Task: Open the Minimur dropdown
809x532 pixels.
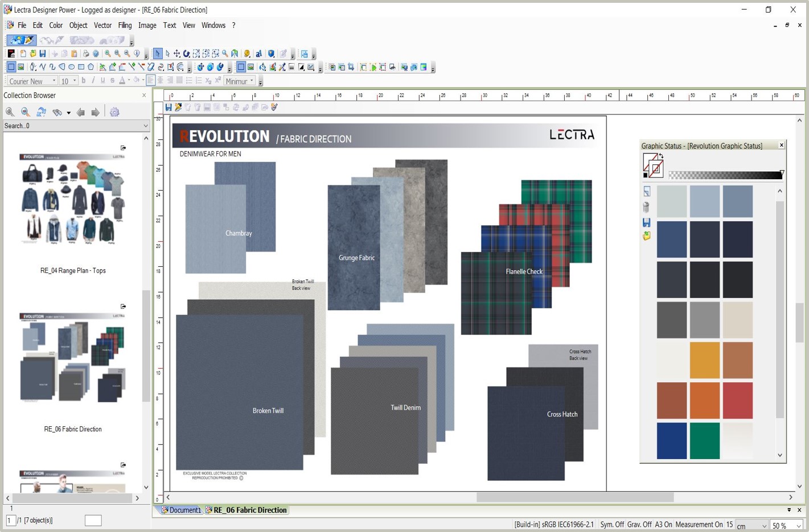Action: [x=252, y=81]
